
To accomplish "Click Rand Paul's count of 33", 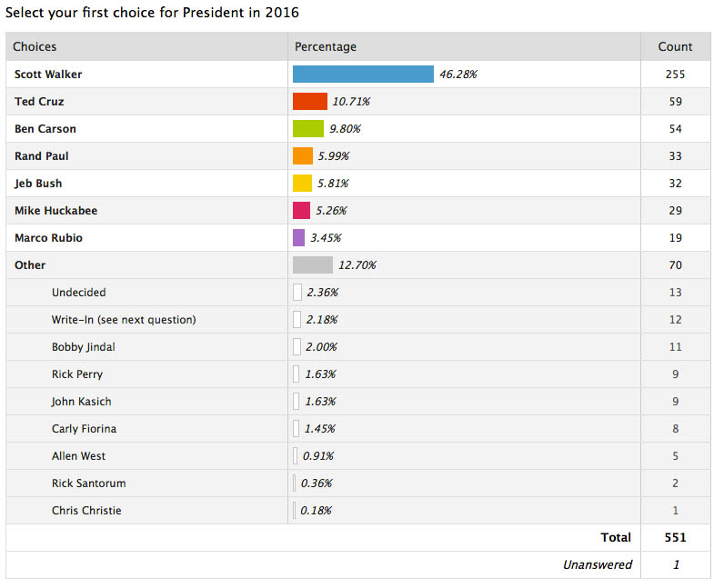I will tap(675, 156).
